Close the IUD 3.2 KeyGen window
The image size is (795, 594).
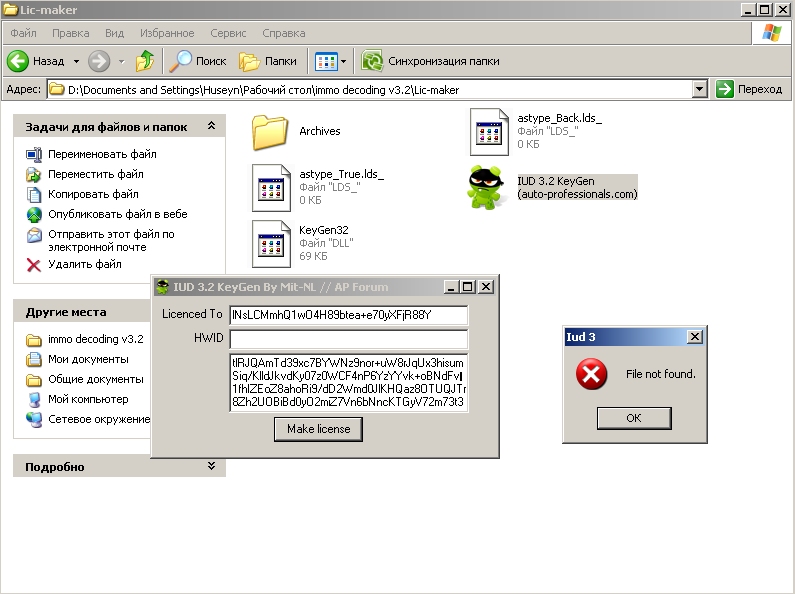pyautogui.click(x=486, y=287)
